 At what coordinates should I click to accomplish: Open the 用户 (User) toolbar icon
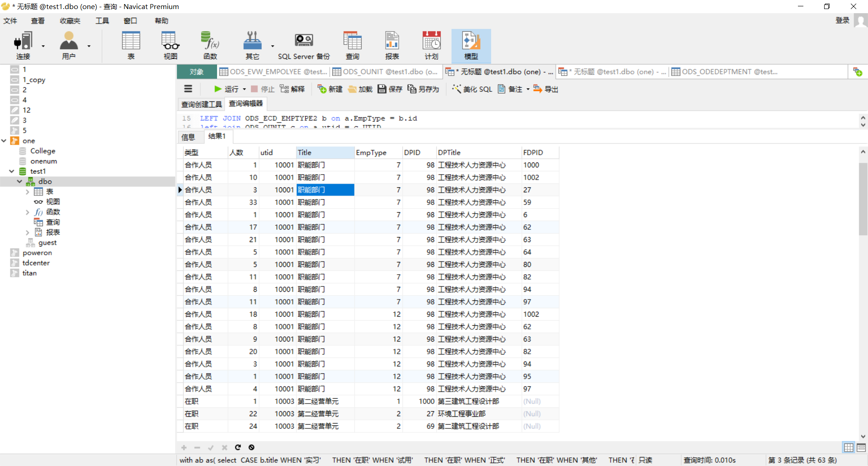click(69, 46)
